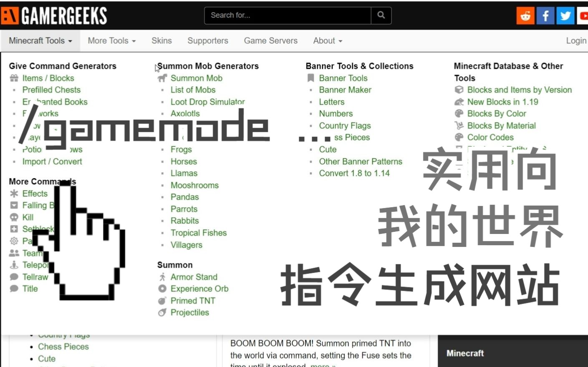
Task: Click Cute link in page list below menu
Action: (x=47, y=359)
